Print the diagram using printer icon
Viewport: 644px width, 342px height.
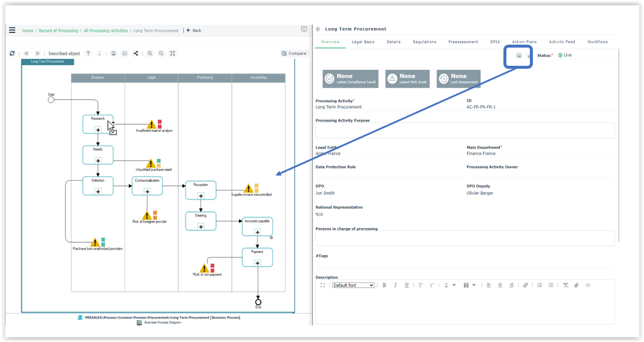click(114, 53)
